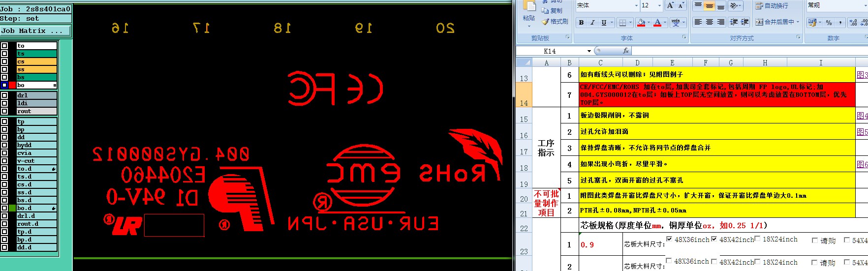
Task: Open hyperlink 图4 in row 15
Action: pyautogui.click(x=862, y=116)
